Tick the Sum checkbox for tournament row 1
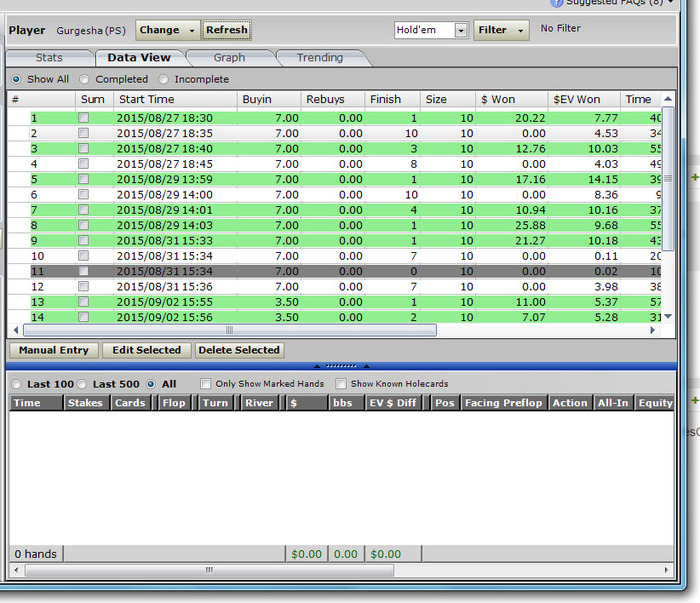Viewport: 700px width, 603px height. 83,118
